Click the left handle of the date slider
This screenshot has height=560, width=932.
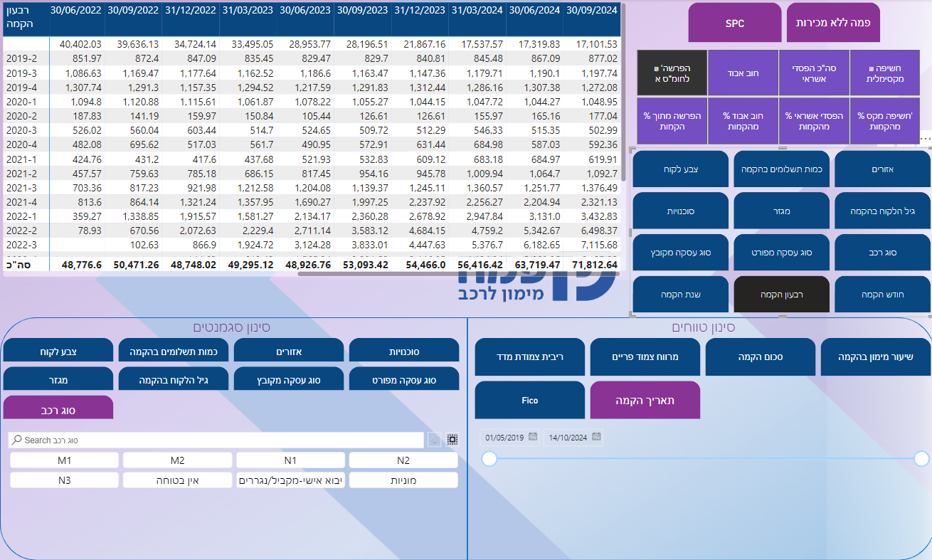click(x=489, y=459)
